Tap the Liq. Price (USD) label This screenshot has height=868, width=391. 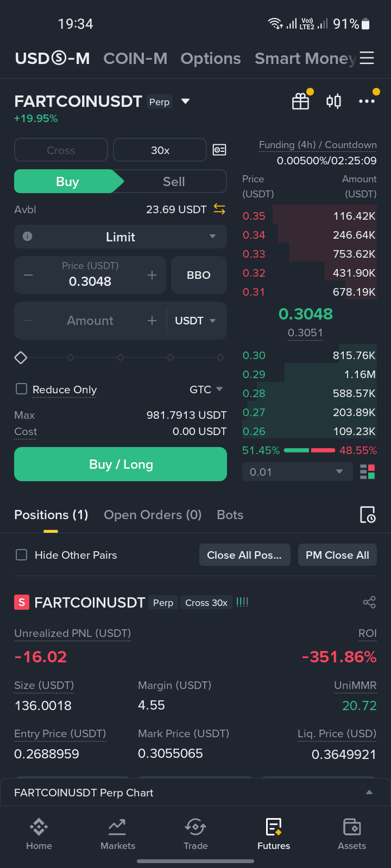tap(337, 734)
